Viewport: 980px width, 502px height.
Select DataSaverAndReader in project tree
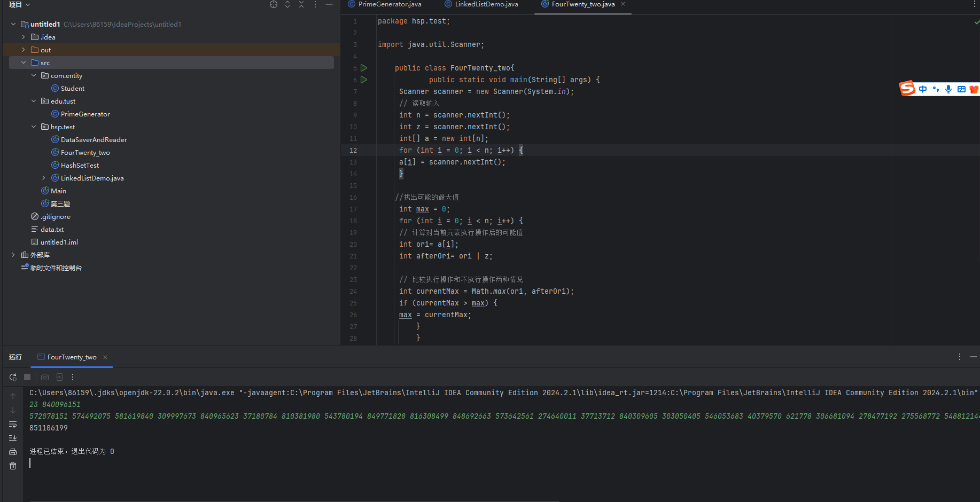pos(89,139)
